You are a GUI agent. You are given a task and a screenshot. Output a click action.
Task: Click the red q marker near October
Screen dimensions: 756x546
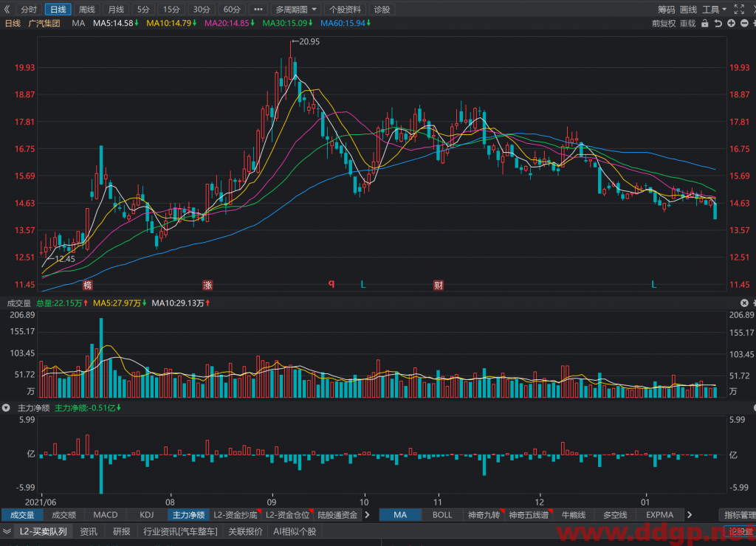point(331,283)
